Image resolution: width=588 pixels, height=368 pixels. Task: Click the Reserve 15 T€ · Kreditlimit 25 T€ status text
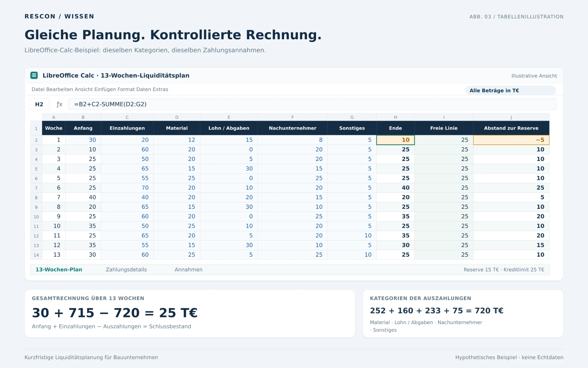[x=504, y=270]
